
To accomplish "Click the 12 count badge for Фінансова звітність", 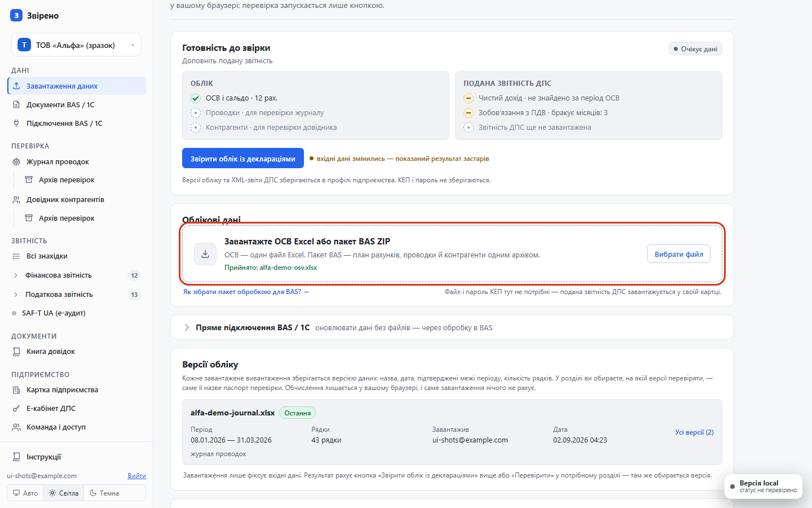I will coord(134,275).
